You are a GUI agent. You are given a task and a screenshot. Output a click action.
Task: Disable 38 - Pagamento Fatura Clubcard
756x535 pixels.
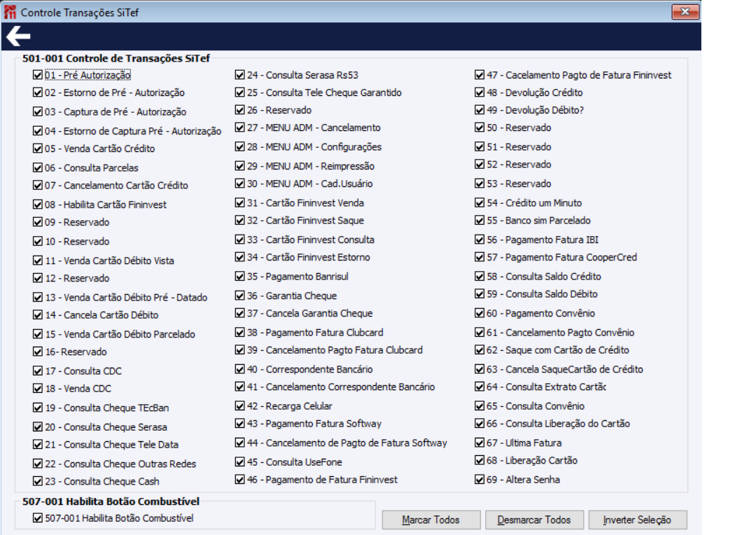(x=239, y=333)
